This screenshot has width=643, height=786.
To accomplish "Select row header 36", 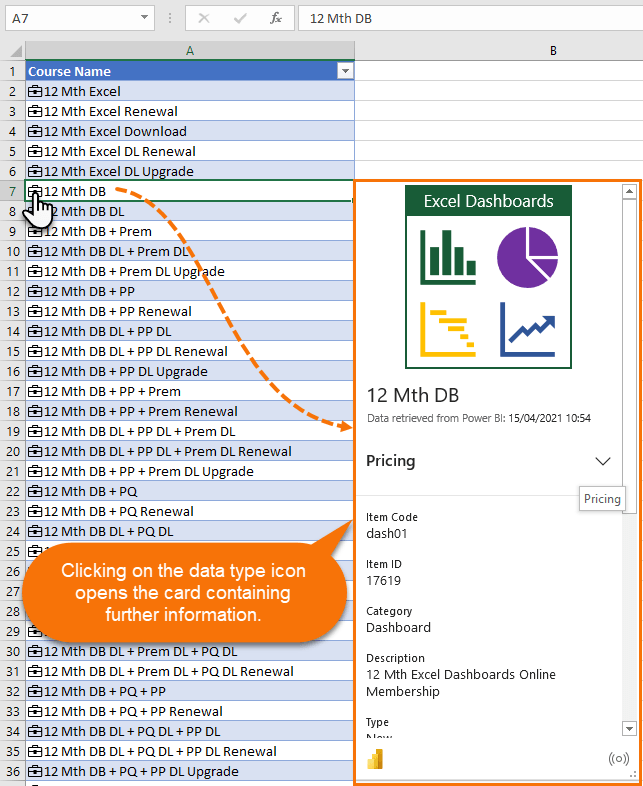I will point(13,771).
